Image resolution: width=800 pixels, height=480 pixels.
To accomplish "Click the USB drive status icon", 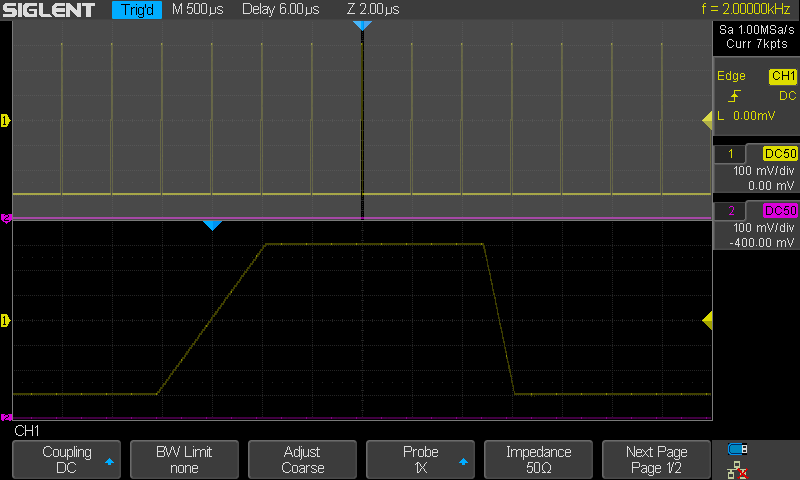I will (x=738, y=449).
